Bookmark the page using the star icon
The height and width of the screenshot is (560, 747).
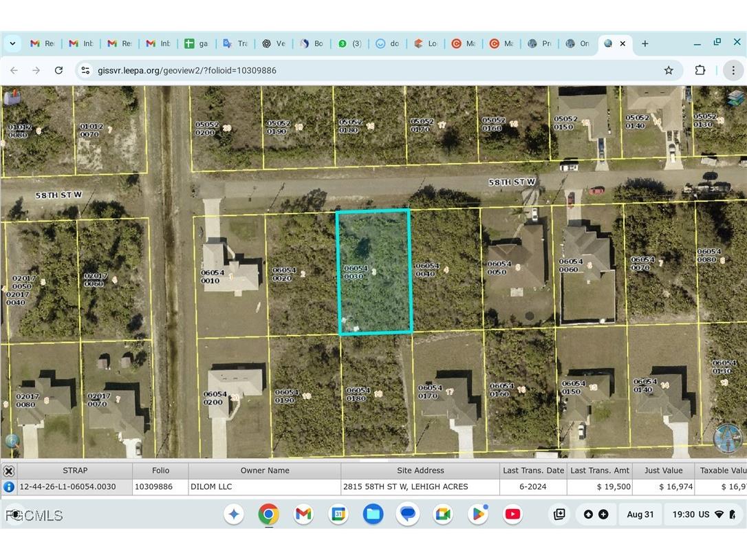[669, 70]
